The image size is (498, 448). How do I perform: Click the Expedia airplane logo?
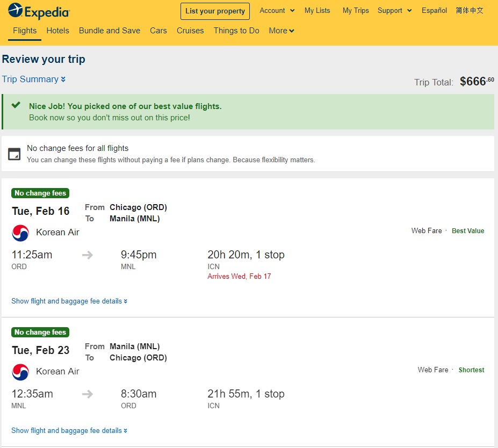(15, 10)
